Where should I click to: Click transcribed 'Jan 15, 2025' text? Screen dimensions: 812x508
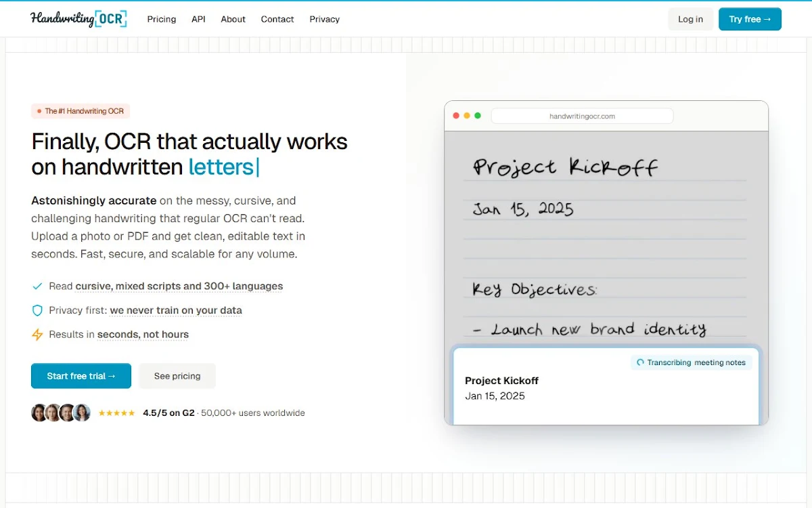(x=495, y=396)
